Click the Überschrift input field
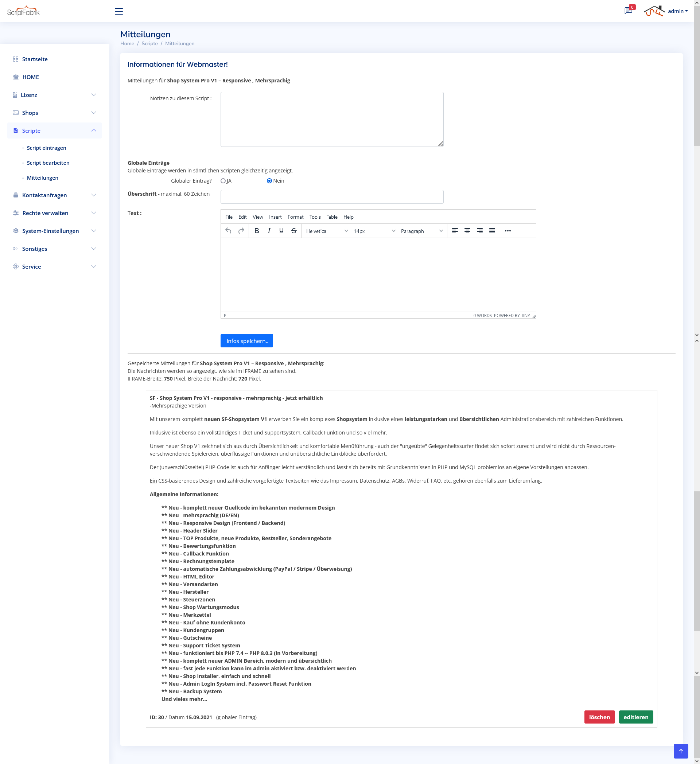700x764 pixels. (332, 197)
